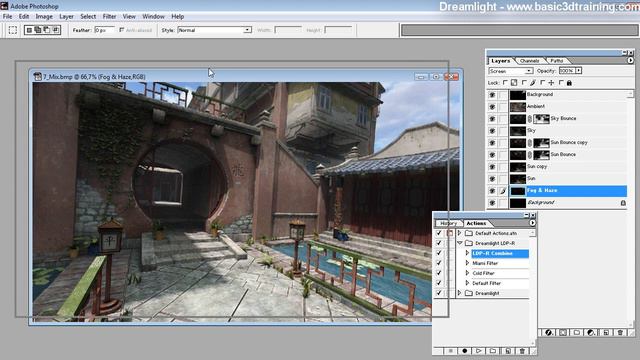Viewport: 640px width, 360px height.
Task: Hide the Ambient layer
Action: (x=492, y=107)
